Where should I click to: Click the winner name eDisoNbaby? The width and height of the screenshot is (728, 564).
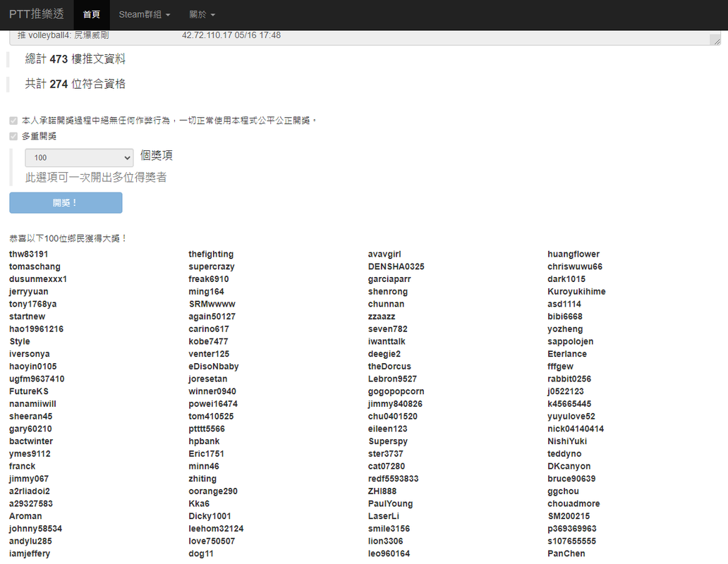click(x=214, y=367)
